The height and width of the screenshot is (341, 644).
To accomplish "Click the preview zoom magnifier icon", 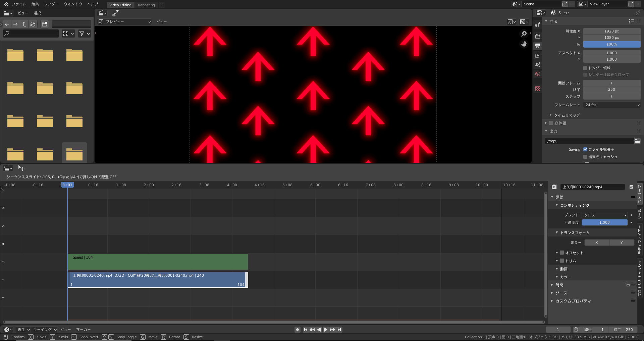I will tap(524, 34).
